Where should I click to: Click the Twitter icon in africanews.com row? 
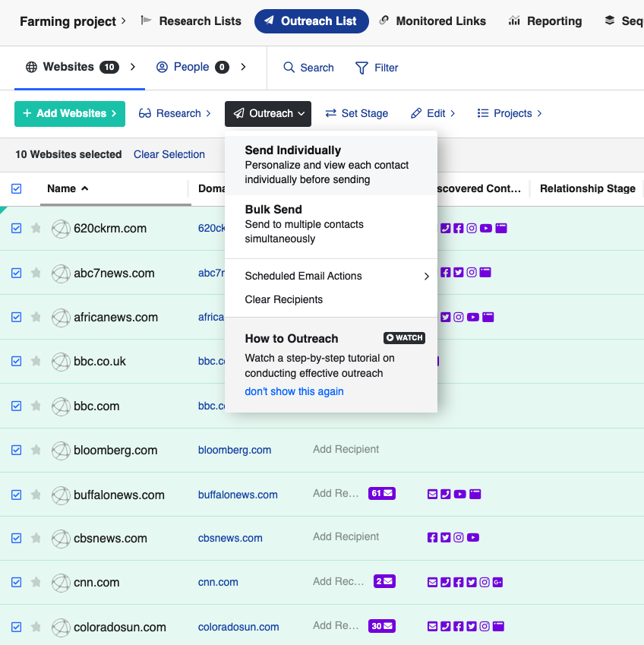pos(446,317)
